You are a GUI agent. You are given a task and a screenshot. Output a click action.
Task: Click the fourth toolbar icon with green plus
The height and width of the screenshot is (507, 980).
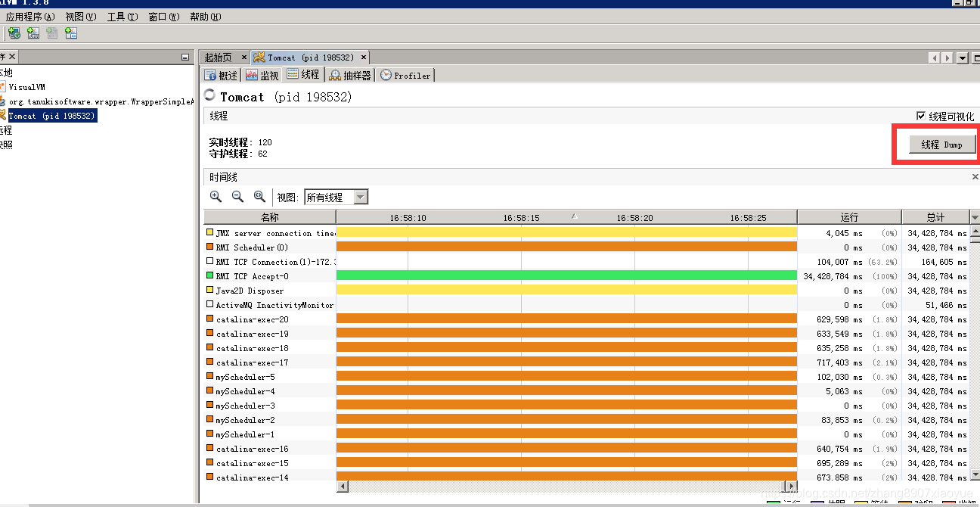pos(71,33)
